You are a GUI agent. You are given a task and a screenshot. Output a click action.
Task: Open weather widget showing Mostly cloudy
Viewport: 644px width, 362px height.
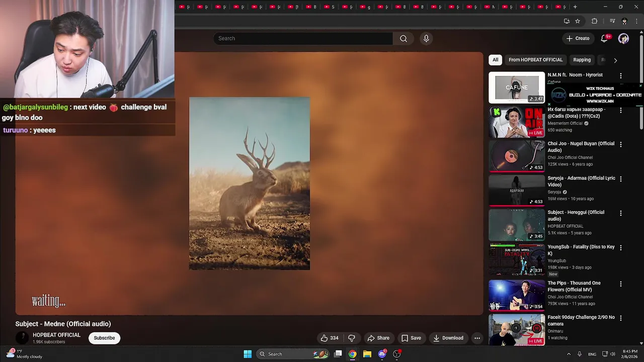pos(24,354)
